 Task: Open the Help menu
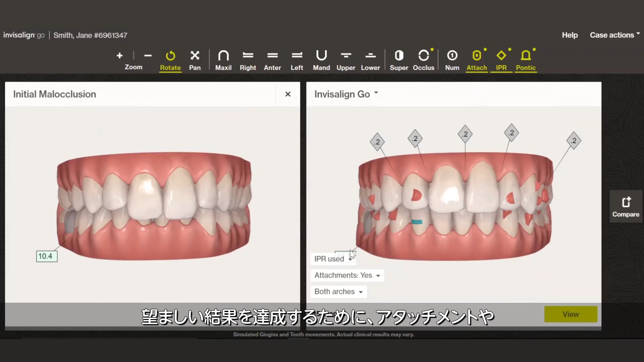coord(570,35)
